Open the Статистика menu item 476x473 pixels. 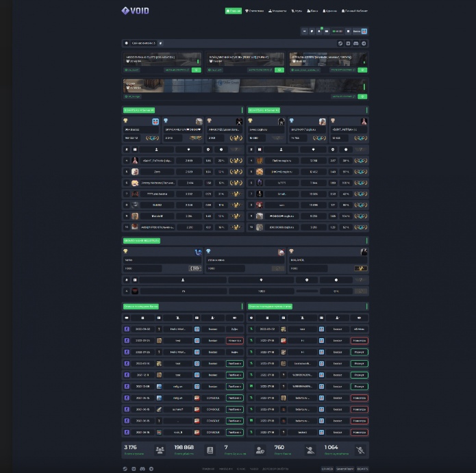254,11
